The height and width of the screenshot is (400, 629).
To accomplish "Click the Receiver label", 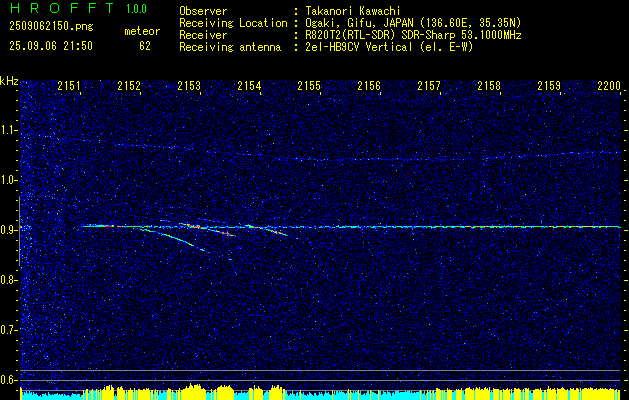I will (x=203, y=35).
